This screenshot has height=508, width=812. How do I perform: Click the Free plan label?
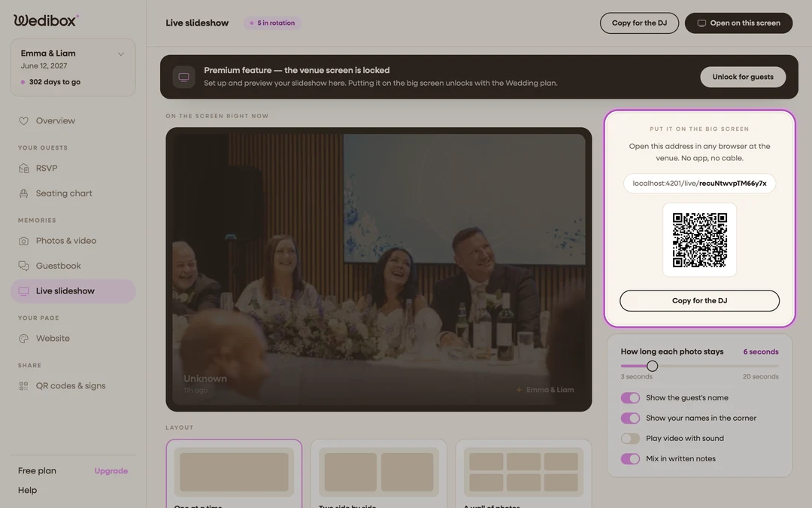(38, 470)
